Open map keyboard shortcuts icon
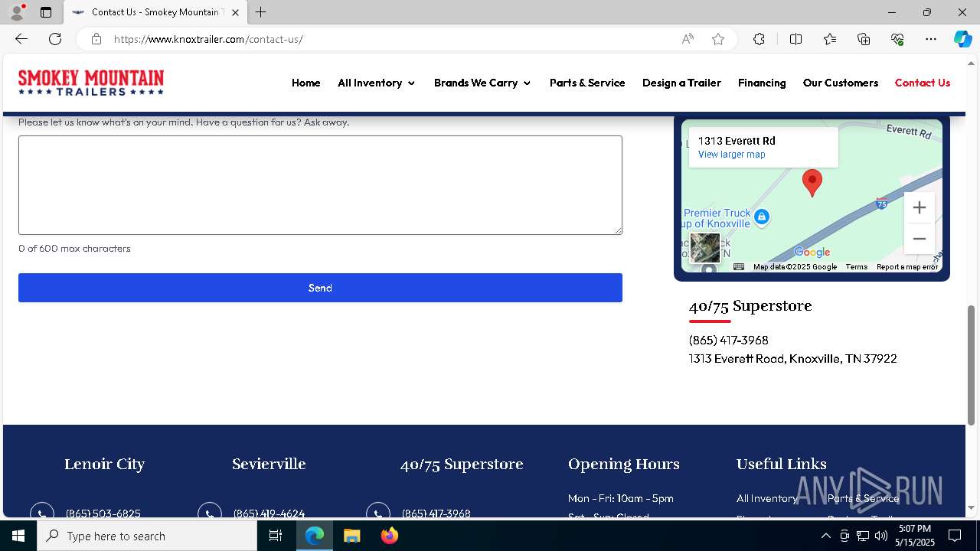The height and width of the screenshot is (551, 980). tap(739, 267)
